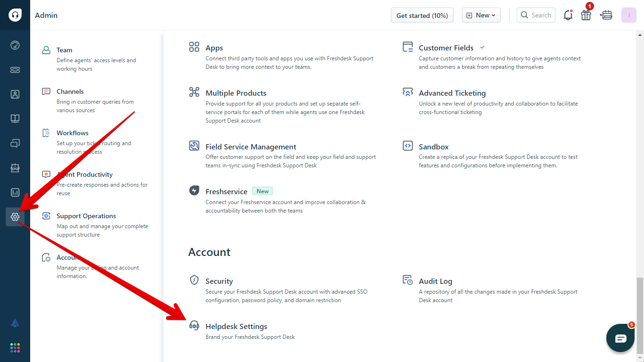Open the Tickets icon in sidebar

click(15, 70)
